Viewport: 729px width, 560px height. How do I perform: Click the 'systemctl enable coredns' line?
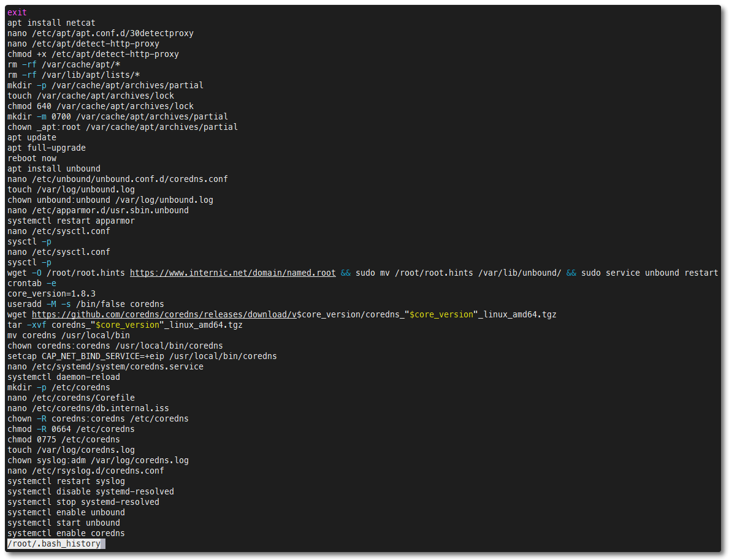tap(66, 533)
